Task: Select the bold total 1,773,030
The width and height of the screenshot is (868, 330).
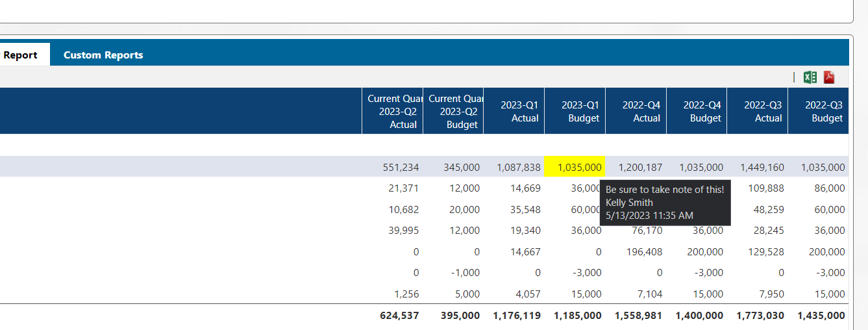Action: (760, 315)
